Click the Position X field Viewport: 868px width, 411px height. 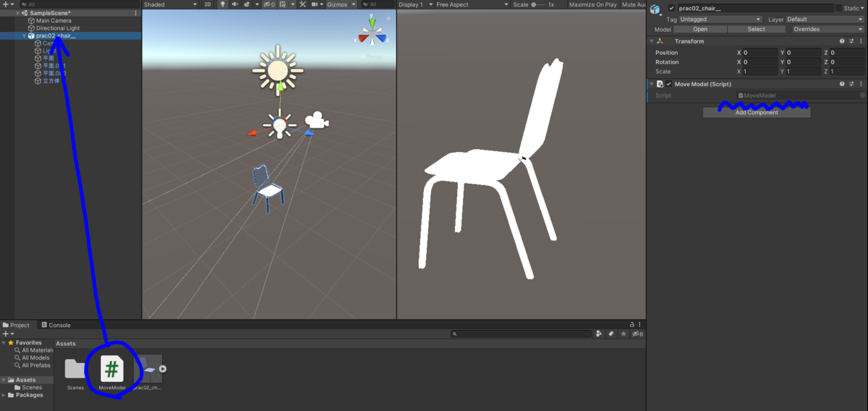[760, 53]
